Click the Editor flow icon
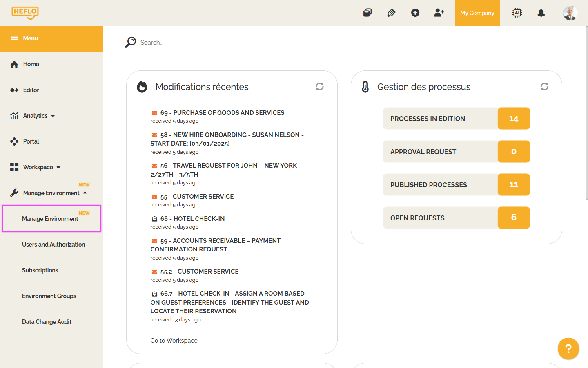This screenshot has width=588, height=368. coord(14,90)
